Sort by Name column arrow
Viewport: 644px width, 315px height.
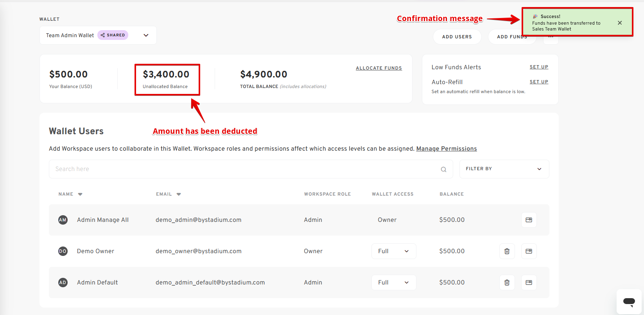[x=80, y=194]
